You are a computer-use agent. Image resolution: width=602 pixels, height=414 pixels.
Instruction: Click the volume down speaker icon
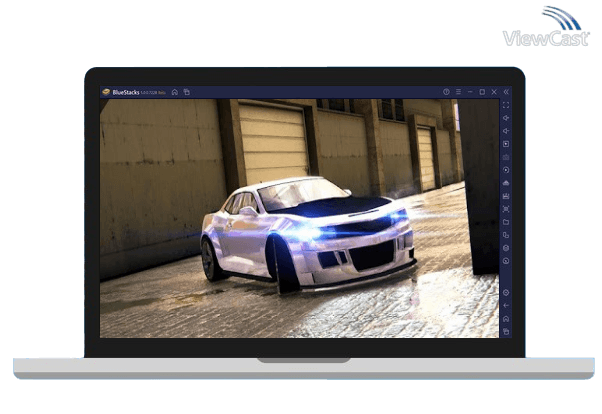[x=506, y=131]
